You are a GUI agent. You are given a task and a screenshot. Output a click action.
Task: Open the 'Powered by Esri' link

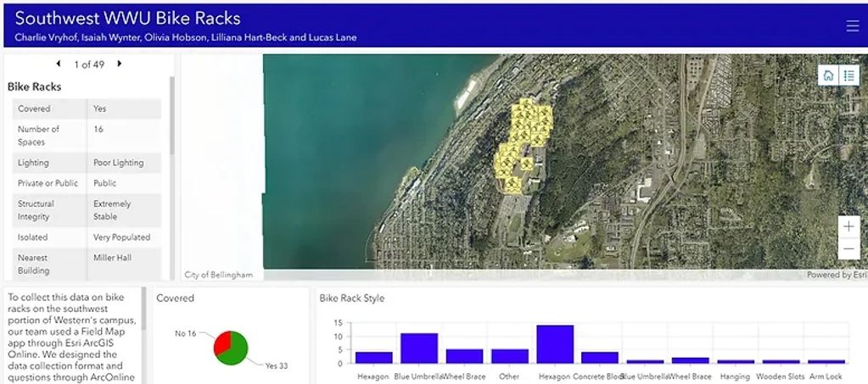(836, 275)
